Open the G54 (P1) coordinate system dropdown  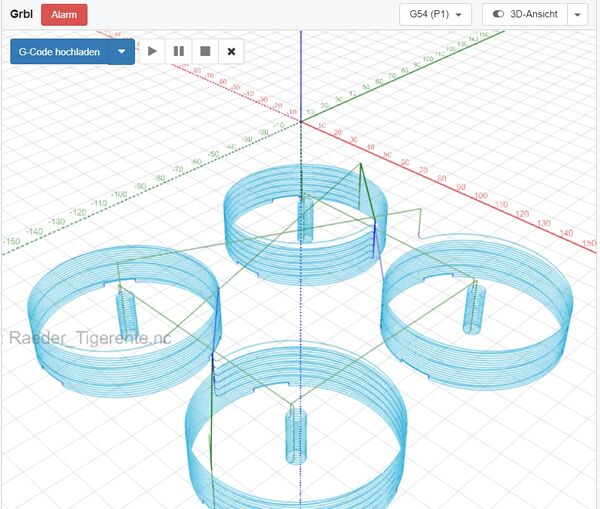[436, 15]
